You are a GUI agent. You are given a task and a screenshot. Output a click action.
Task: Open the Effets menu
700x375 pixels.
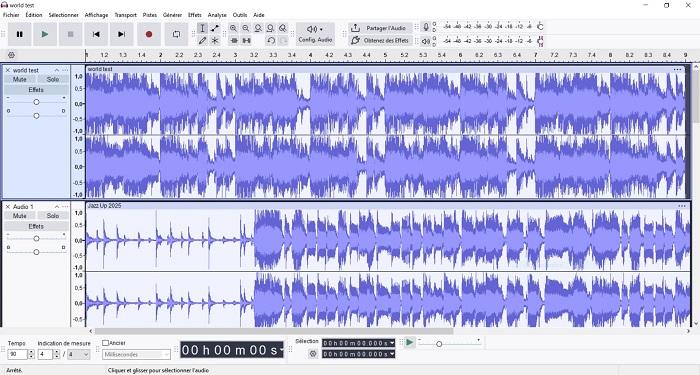(195, 15)
